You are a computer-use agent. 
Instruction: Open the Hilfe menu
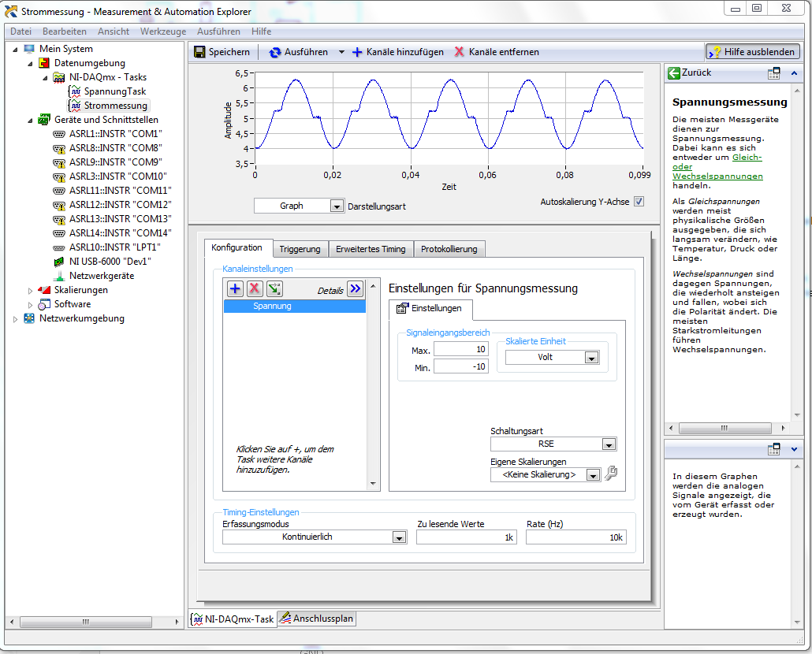(x=262, y=32)
